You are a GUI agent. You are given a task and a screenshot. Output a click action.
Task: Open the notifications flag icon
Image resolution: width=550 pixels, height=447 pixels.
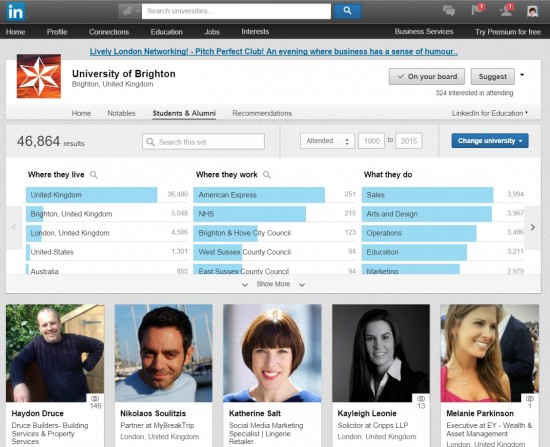pyautogui.click(x=477, y=9)
